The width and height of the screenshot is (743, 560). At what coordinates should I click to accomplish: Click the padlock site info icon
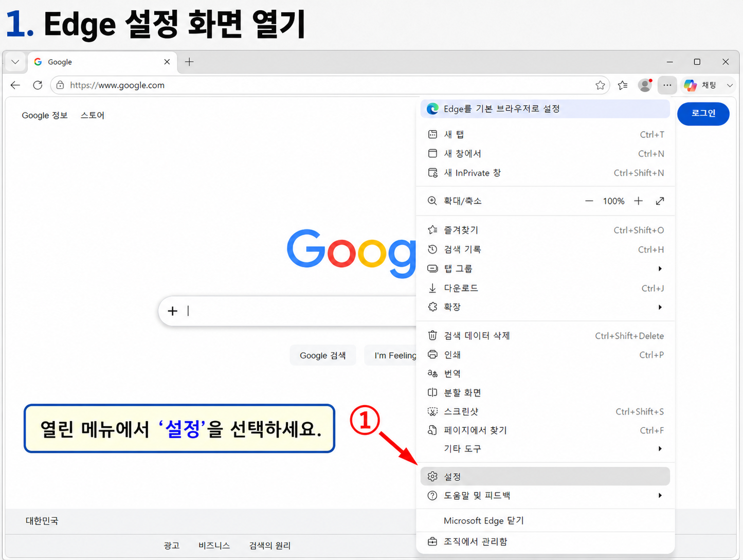tap(60, 85)
